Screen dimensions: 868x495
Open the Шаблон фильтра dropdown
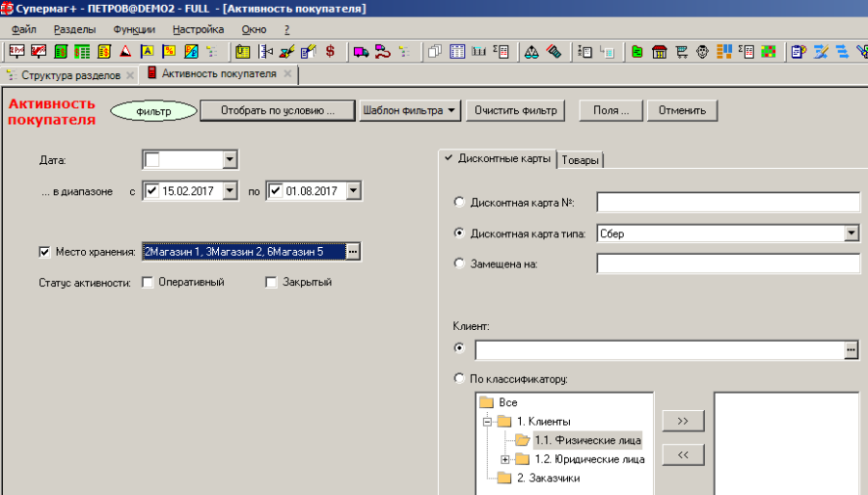click(x=410, y=110)
